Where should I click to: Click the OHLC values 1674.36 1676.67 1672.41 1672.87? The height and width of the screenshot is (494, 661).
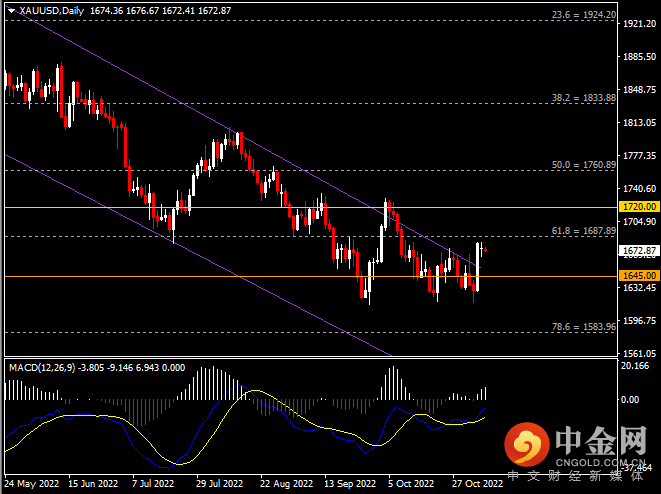[161, 11]
